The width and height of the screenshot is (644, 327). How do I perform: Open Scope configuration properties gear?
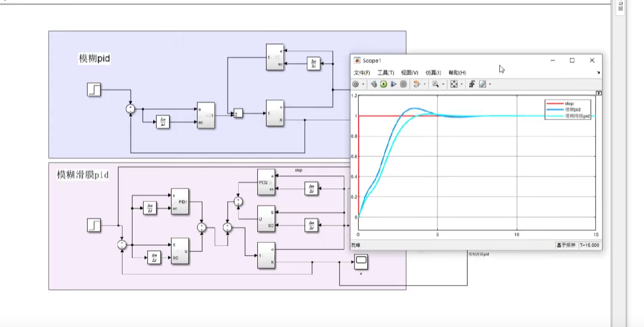(355, 84)
